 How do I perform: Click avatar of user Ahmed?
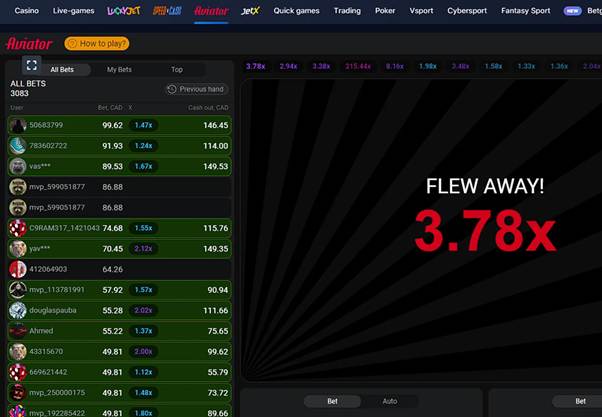coord(18,331)
